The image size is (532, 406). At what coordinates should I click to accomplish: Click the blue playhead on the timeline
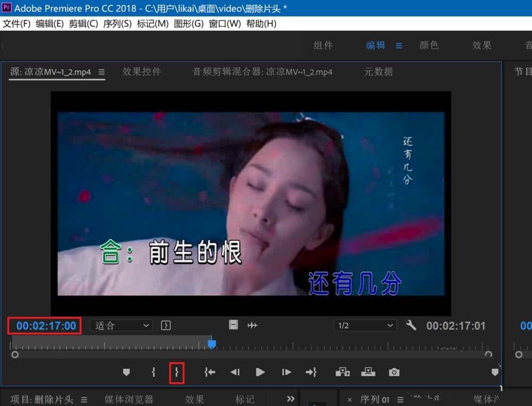tap(211, 344)
